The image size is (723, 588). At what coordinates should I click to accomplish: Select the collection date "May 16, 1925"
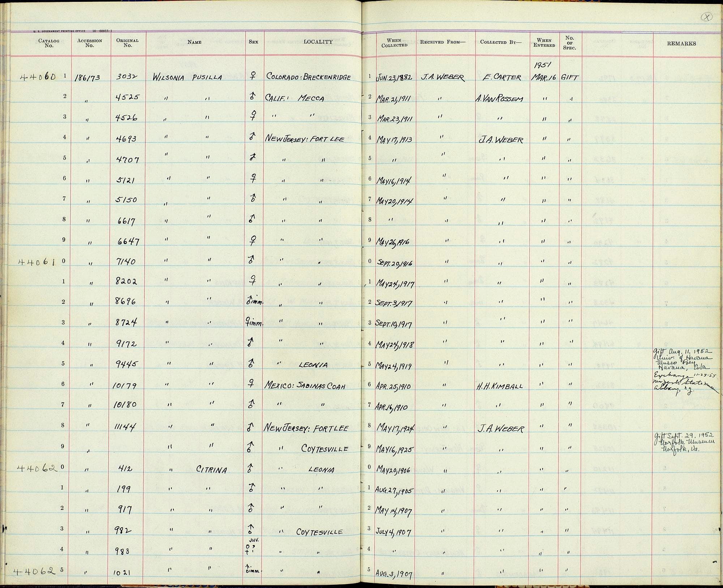pos(394,449)
